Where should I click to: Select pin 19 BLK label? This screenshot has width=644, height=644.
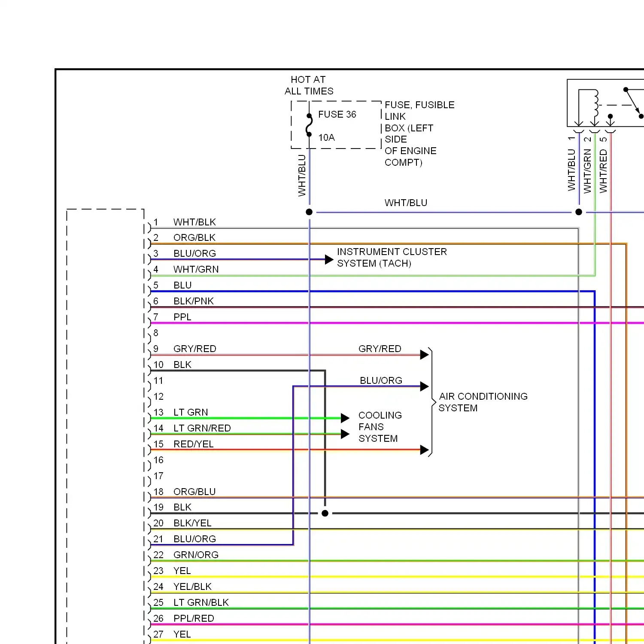(x=182, y=507)
